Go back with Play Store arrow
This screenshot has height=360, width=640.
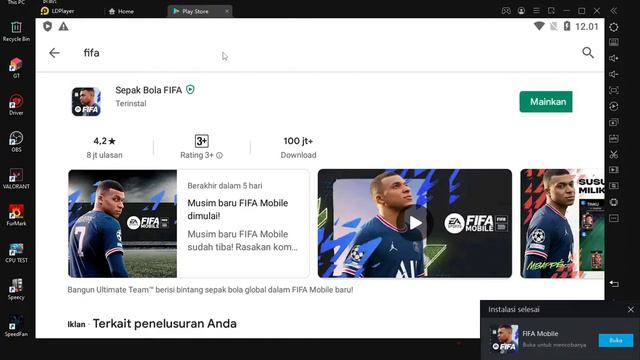coord(54,53)
